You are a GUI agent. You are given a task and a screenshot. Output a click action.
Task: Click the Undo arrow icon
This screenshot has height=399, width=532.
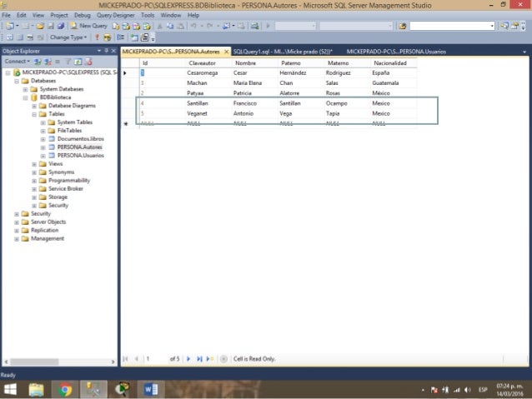coord(193,26)
